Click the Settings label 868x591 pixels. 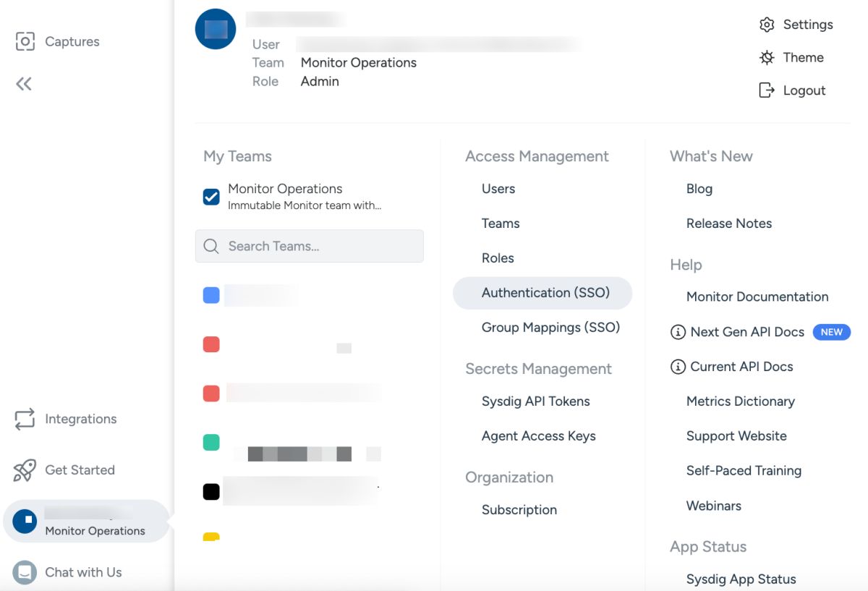point(808,25)
